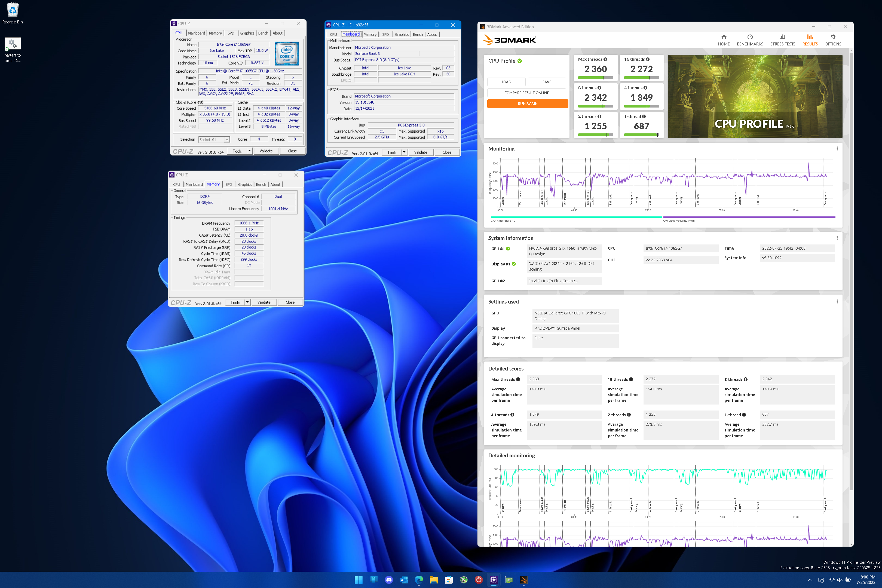Click info icon beside 16 threads score card
This screenshot has height=588, width=882.
(648, 59)
